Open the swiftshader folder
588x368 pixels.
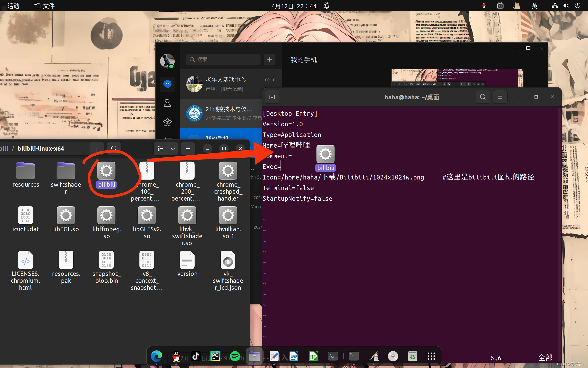coord(66,178)
